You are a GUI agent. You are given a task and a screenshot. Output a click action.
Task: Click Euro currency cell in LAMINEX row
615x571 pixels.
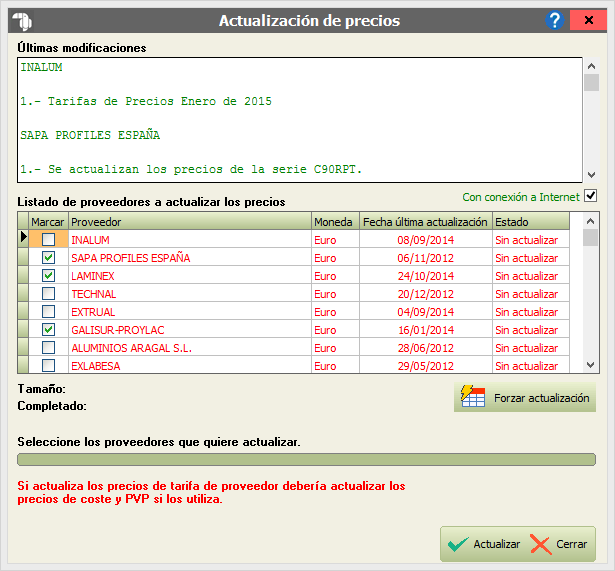click(x=335, y=276)
